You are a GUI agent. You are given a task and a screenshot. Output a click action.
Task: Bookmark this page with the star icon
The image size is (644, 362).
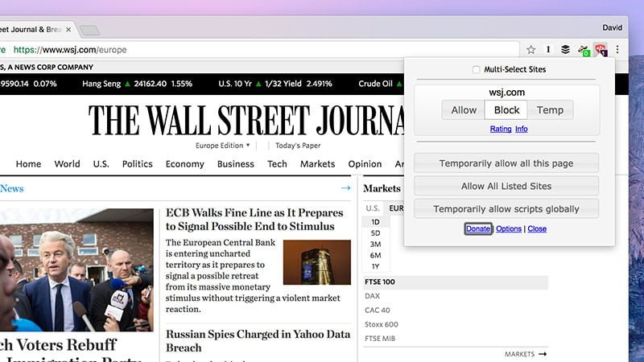[531, 50]
